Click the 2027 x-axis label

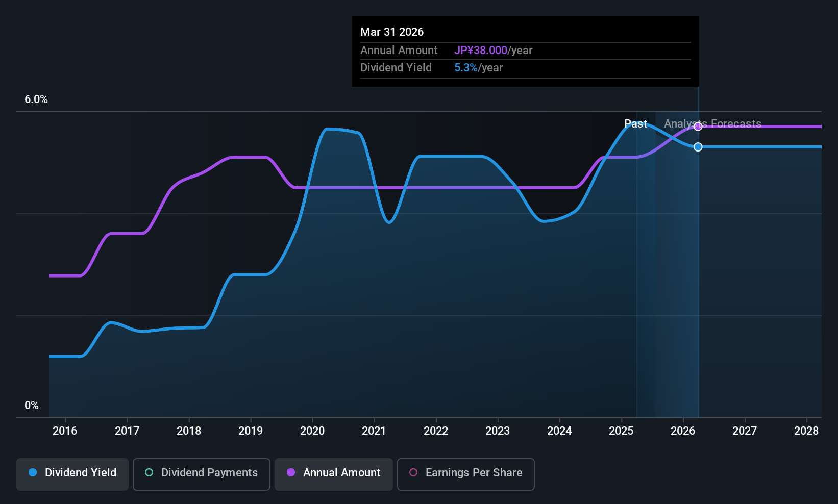coord(745,431)
